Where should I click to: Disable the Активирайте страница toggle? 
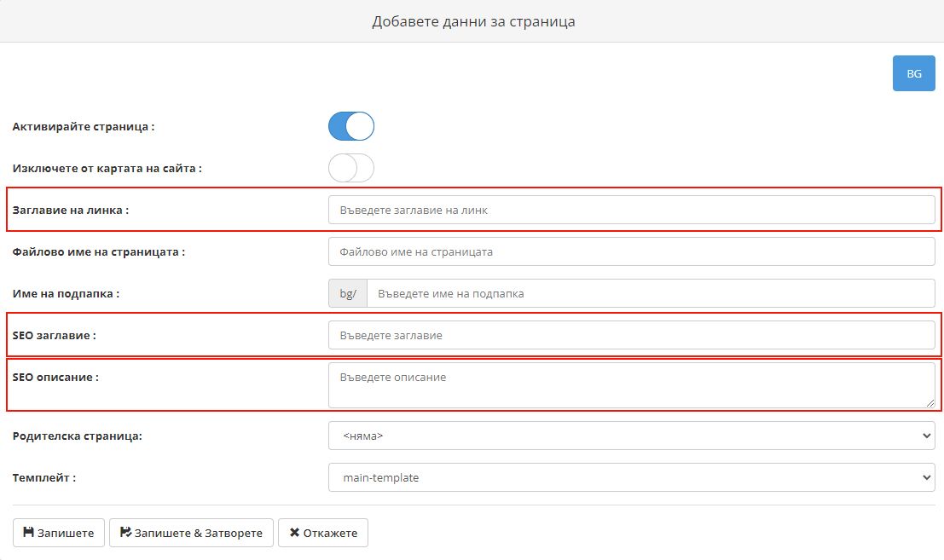(x=351, y=125)
